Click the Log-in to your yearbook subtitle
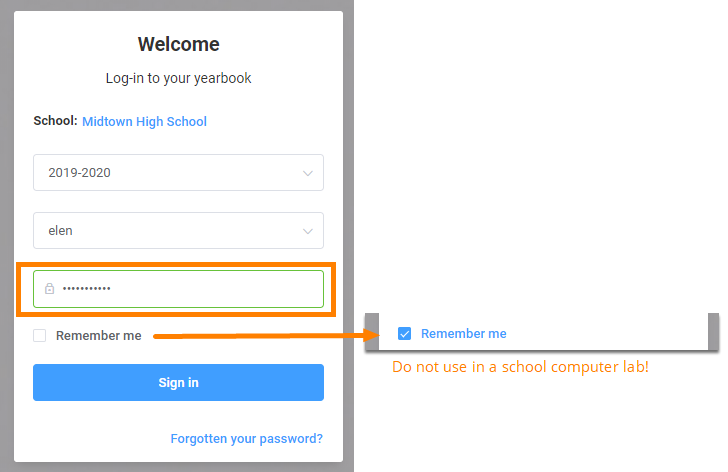 click(178, 78)
